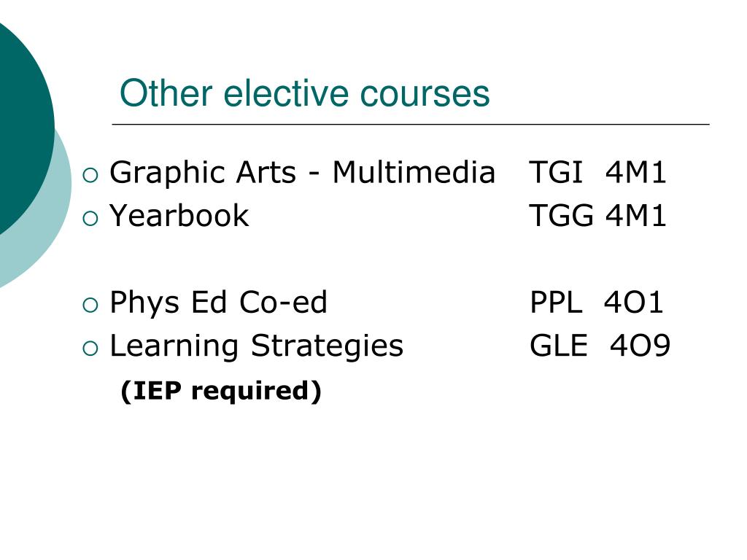Screen dimensions: 747x560
Task: Click the bold '(IEP required)' note
Action: click(x=221, y=392)
